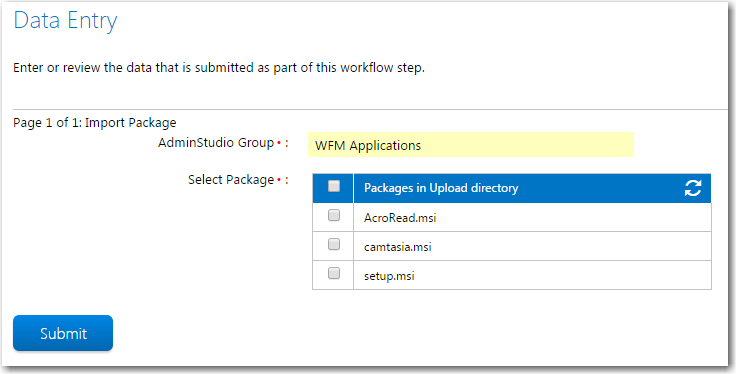Click the Packages in Upload directory header
The width and height of the screenshot is (736, 374).
coord(441,188)
